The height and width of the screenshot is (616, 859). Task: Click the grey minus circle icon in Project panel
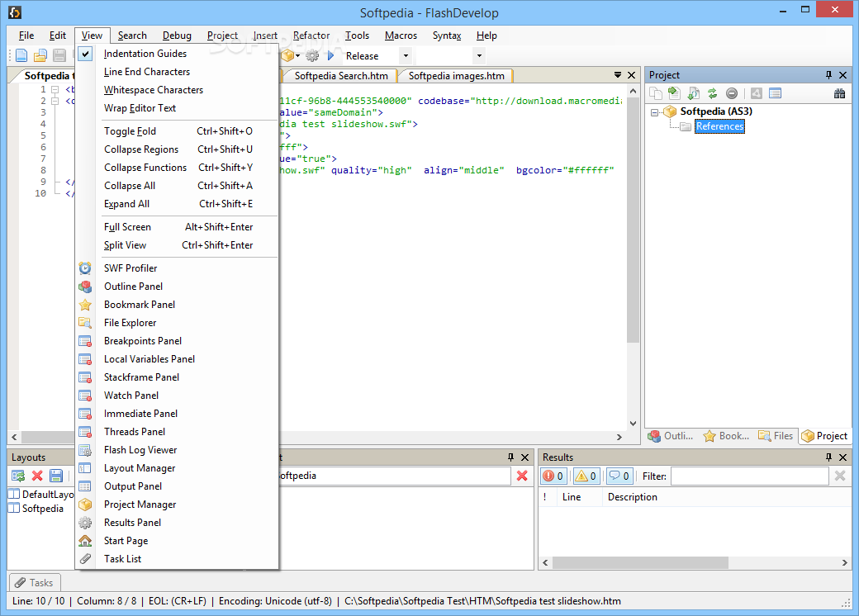(x=731, y=93)
